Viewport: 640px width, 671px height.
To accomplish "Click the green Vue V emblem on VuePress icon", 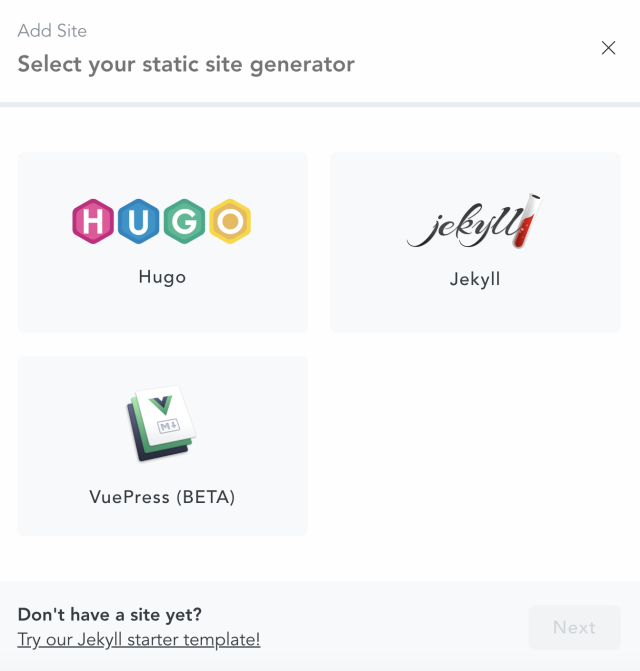I will coord(161,405).
